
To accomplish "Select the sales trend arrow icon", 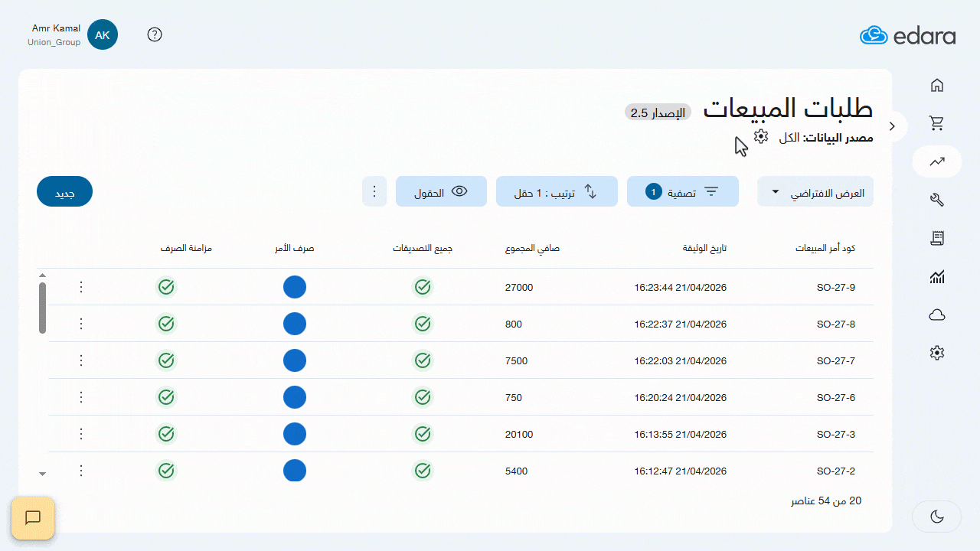I will 937,161.
